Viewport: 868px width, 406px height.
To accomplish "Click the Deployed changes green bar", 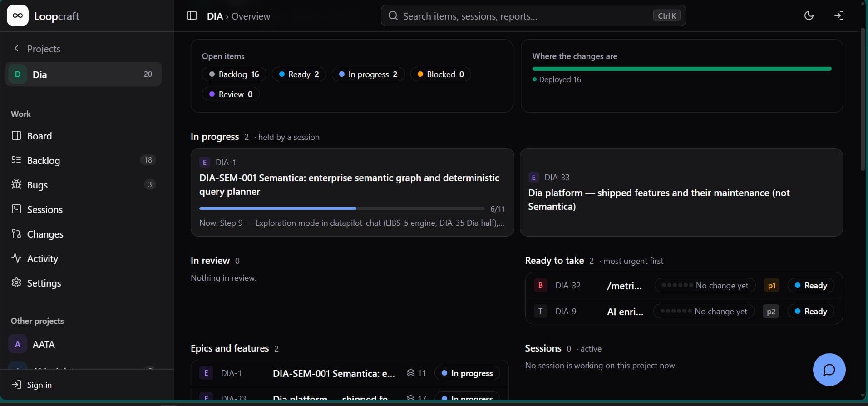I will tap(682, 69).
